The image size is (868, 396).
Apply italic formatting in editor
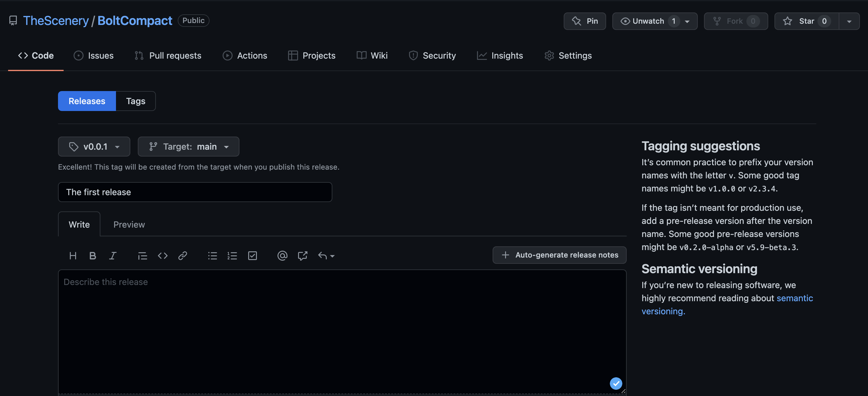(113, 256)
